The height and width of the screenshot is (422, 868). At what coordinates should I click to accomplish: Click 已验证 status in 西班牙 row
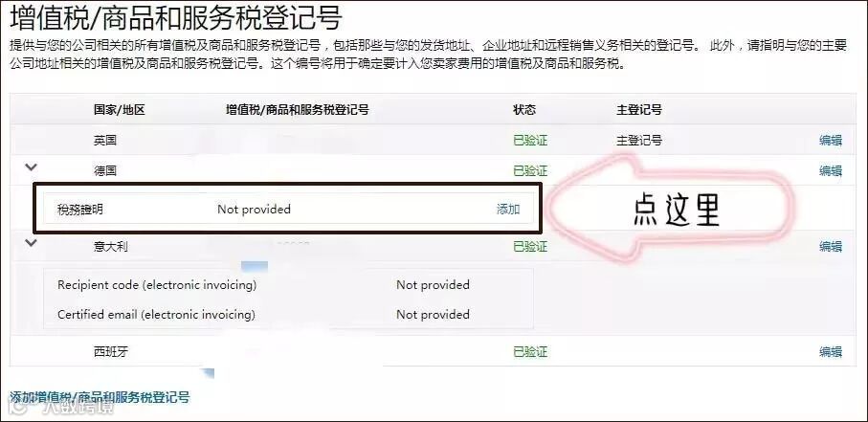coord(530,352)
